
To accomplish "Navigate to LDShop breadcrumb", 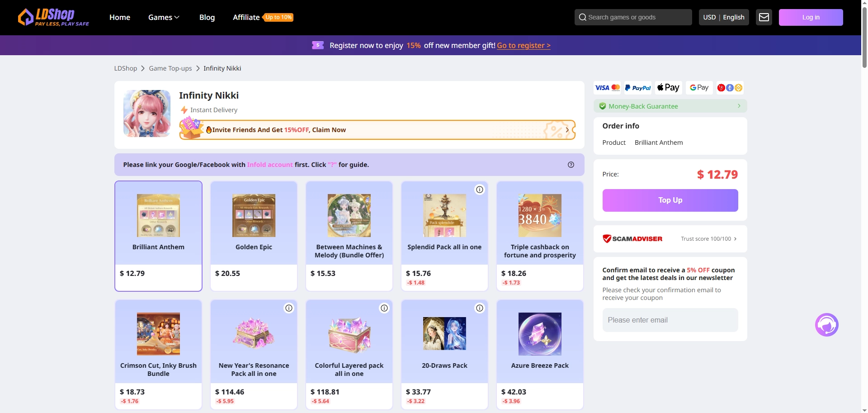I will tap(125, 68).
